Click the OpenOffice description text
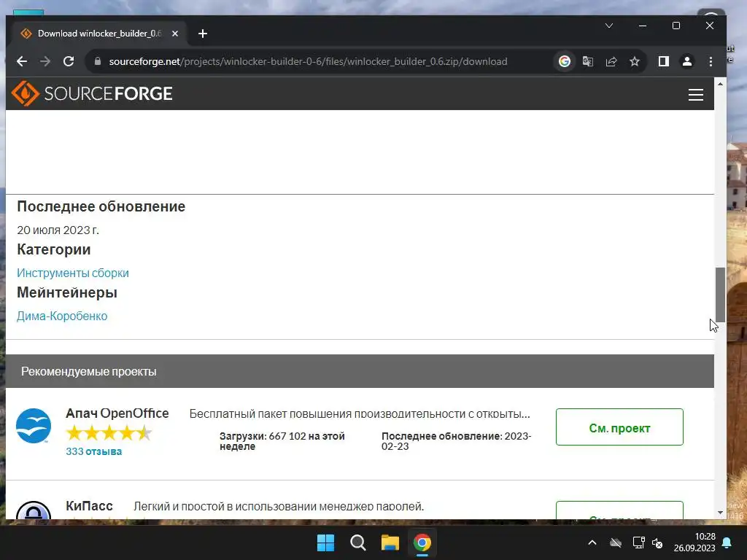This screenshot has width=747, height=560. point(360,414)
